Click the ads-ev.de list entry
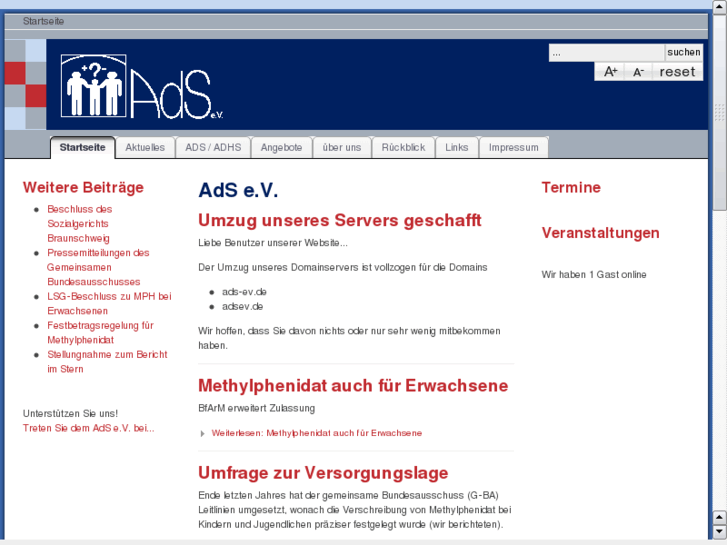727x545 pixels. tap(244, 292)
